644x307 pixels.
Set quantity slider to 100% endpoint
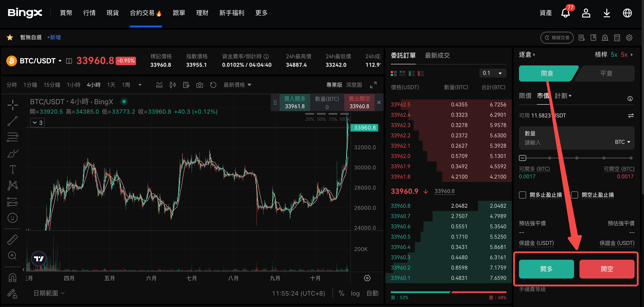(x=631, y=158)
